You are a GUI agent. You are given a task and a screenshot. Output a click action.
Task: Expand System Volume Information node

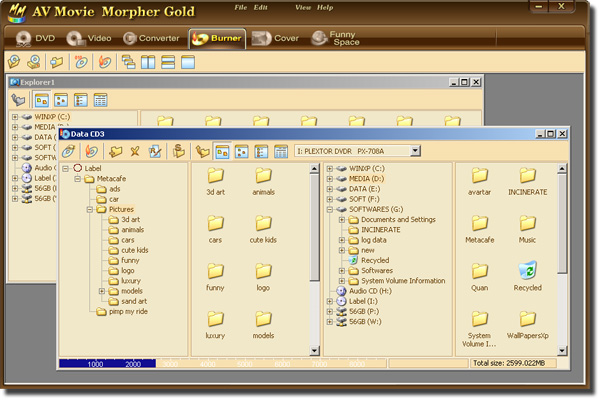[342, 281]
